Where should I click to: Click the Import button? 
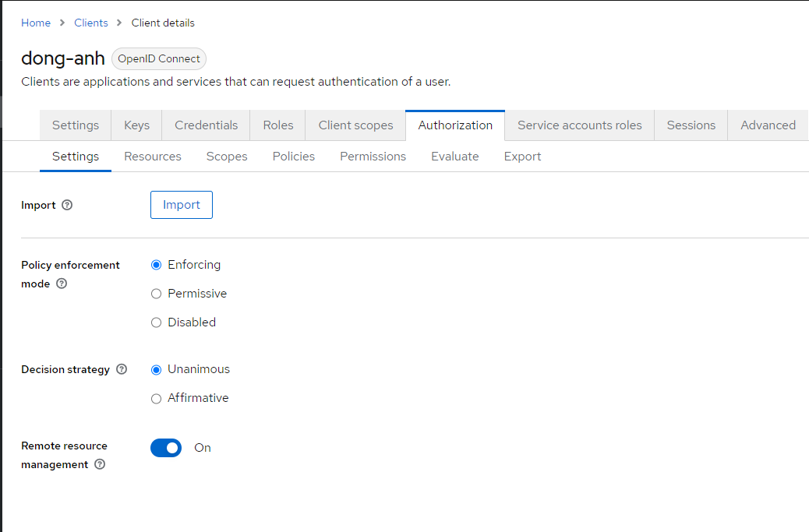181,205
